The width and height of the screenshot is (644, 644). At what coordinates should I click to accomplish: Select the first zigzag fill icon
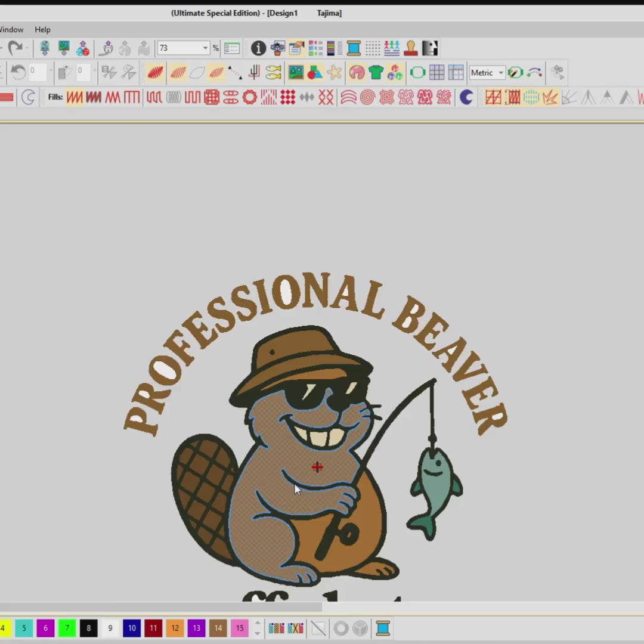tap(75, 97)
